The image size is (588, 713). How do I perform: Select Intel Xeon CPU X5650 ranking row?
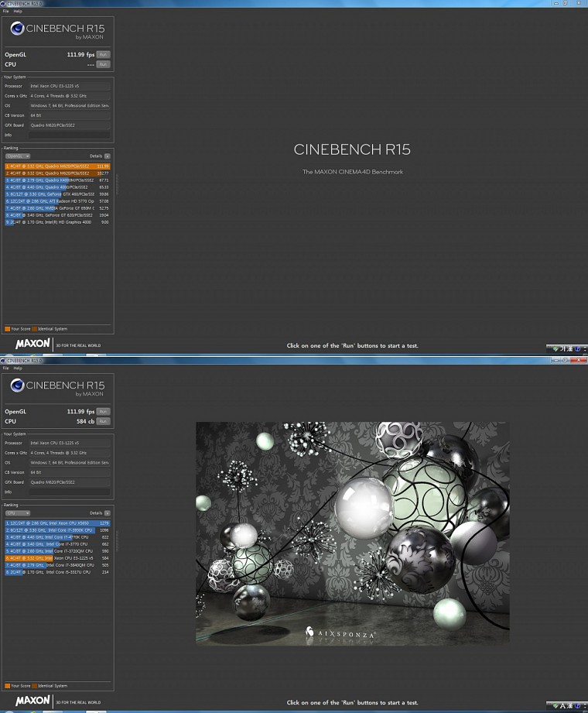pyautogui.click(x=57, y=523)
